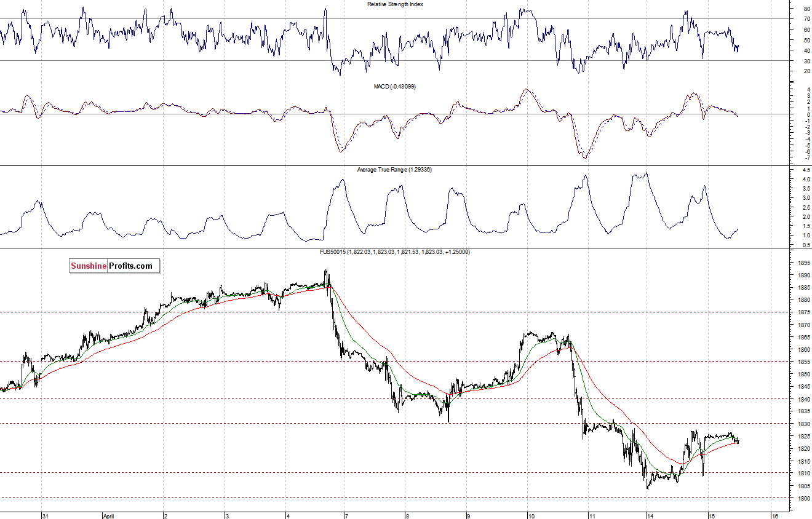812x519 pixels.
Task: Click the 'Average True Range (1.29336)' title
Action: point(394,169)
